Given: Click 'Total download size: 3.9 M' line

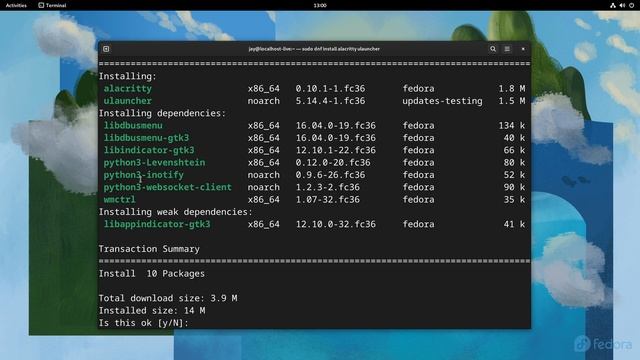Looking at the screenshot, I should (168, 298).
